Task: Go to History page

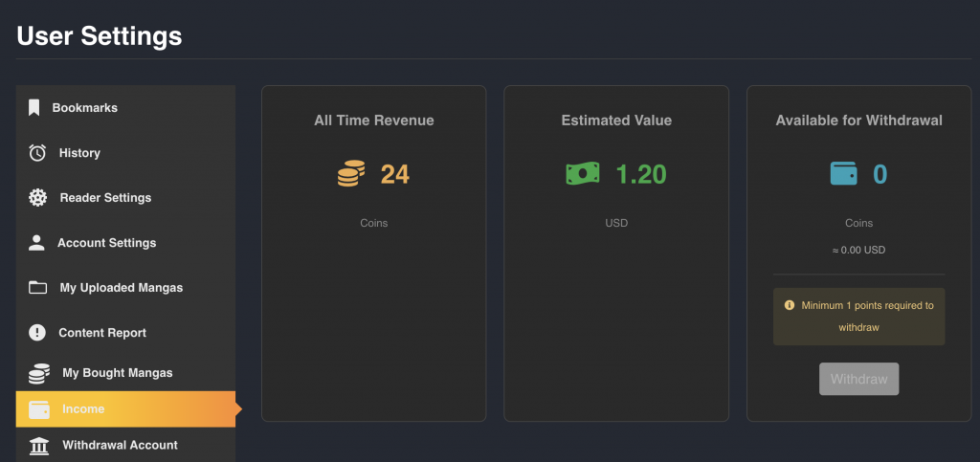Action: 79,153
